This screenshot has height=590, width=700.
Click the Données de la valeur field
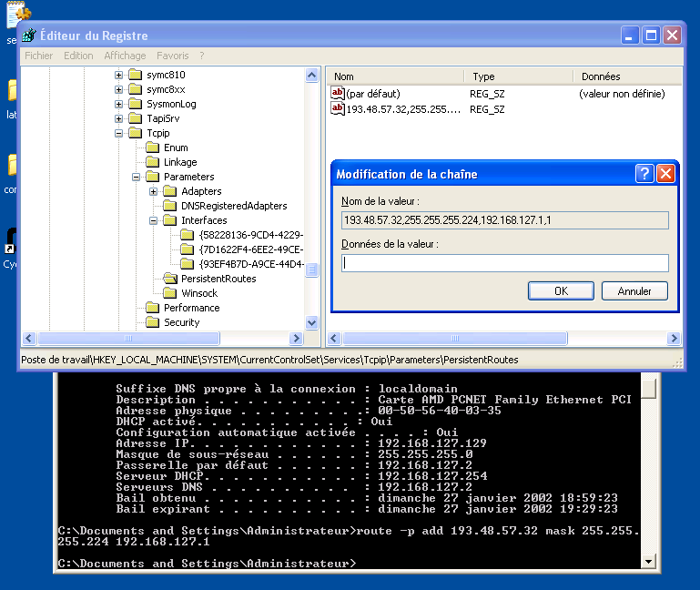click(x=505, y=263)
